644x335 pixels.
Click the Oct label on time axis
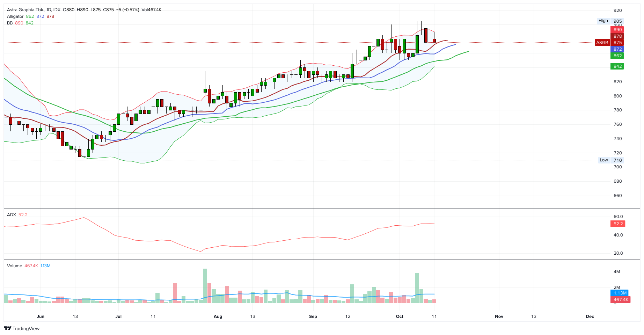point(400,316)
